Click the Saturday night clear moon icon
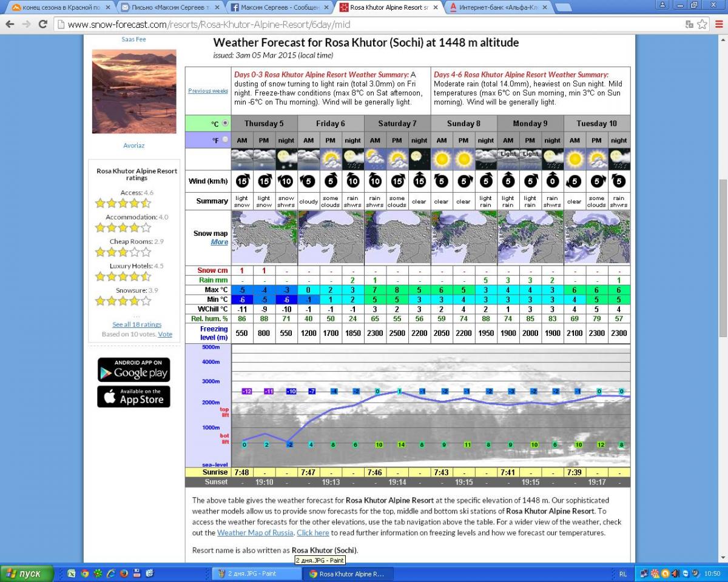The height and width of the screenshot is (582, 728). 419,159
